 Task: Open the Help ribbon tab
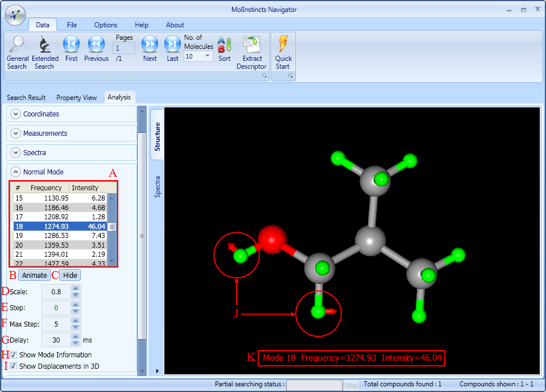(142, 24)
